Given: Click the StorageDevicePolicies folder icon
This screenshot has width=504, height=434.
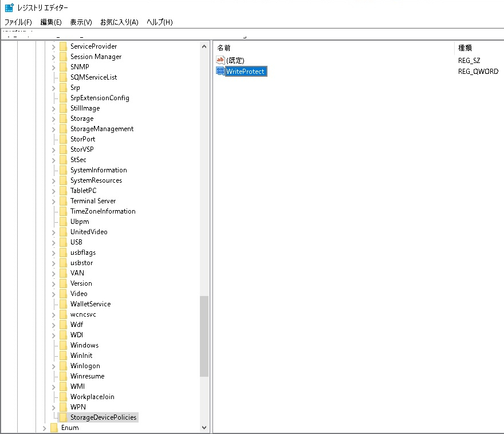Looking at the screenshot, I should tap(63, 417).
